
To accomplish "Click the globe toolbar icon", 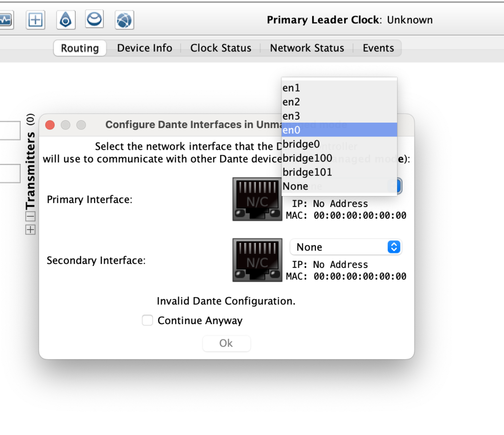I will (x=125, y=20).
